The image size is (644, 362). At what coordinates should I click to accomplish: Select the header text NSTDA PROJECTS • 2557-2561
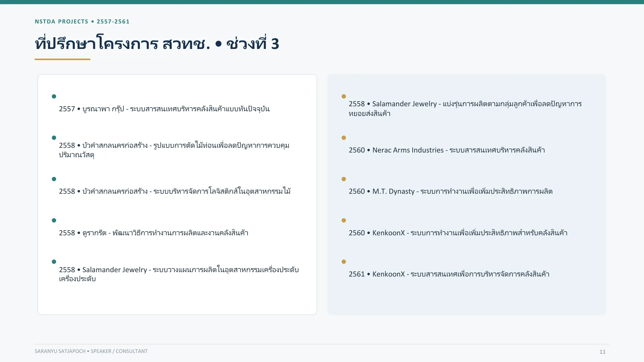tap(82, 21)
